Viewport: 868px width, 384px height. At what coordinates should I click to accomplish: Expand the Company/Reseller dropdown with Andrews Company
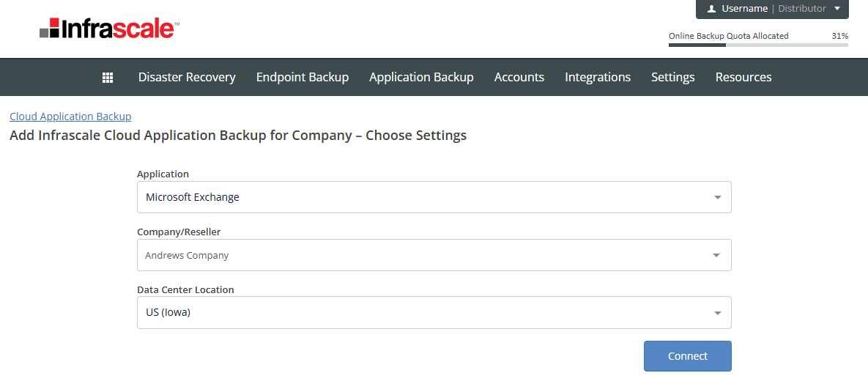434,255
